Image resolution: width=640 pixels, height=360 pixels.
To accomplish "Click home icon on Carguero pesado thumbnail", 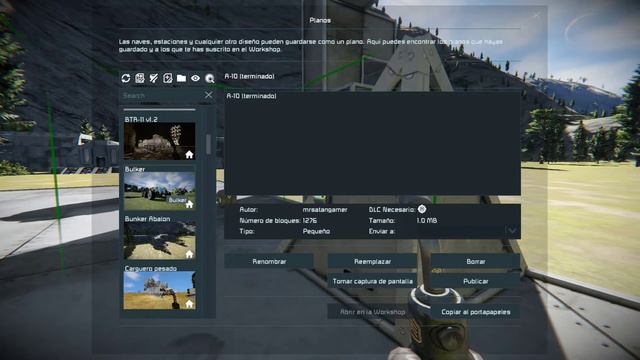I will click(189, 304).
